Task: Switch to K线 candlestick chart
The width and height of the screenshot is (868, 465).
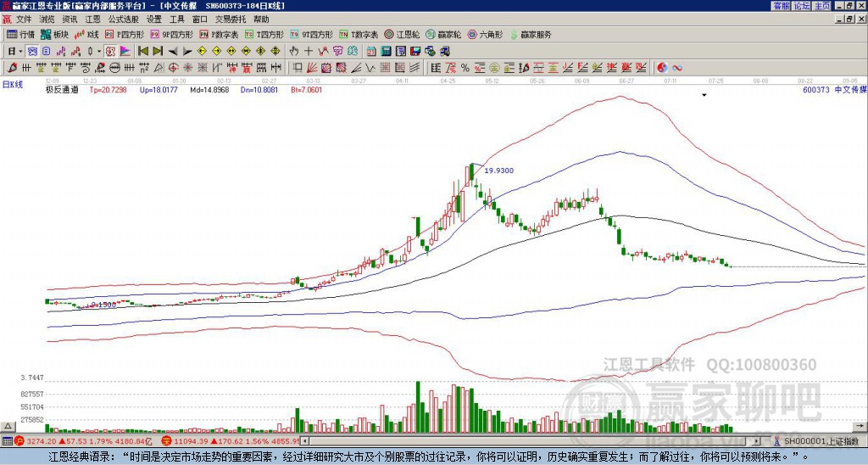Action: click(x=86, y=34)
